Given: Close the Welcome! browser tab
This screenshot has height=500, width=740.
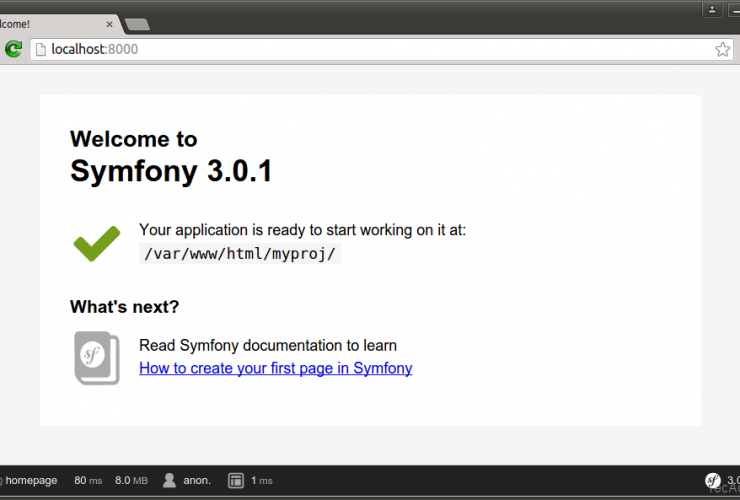Looking at the screenshot, I should tap(107, 23).
